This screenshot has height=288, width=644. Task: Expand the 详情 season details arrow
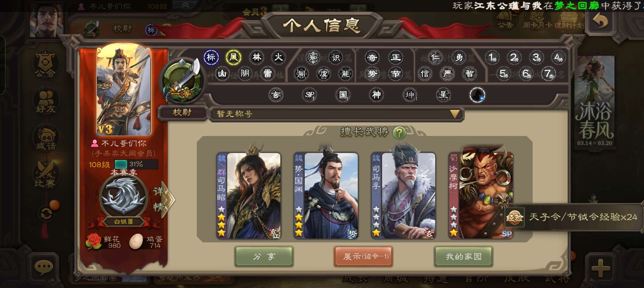[x=162, y=199]
